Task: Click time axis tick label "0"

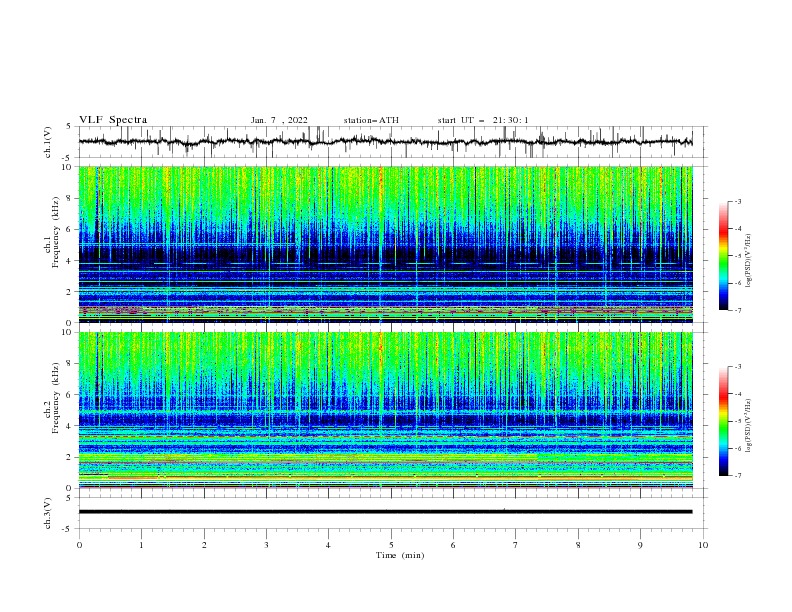Action: (x=79, y=545)
